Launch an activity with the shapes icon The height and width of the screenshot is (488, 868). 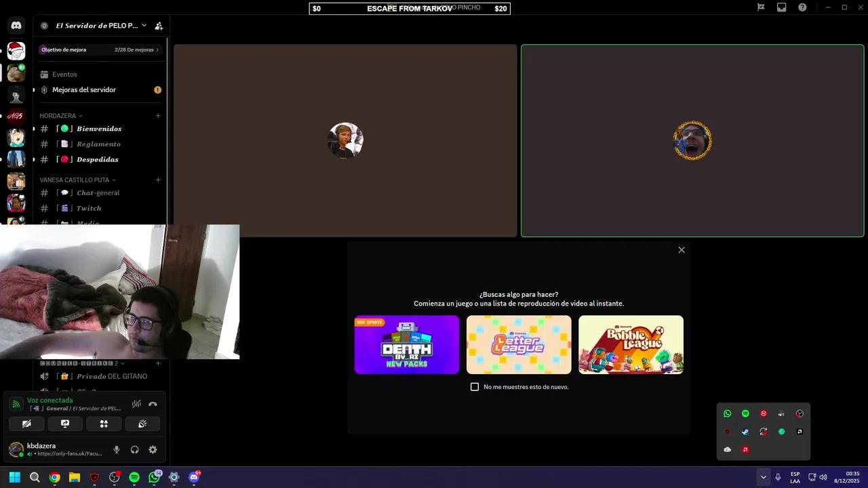pos(104,424)
